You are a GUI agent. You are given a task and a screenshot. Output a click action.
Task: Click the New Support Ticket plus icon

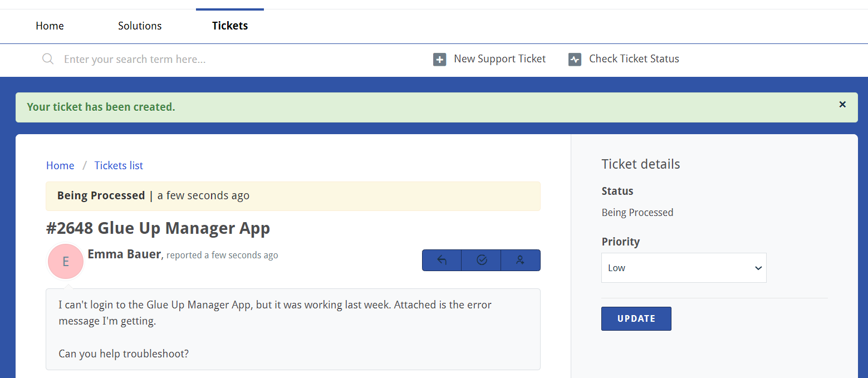point(440,60)
